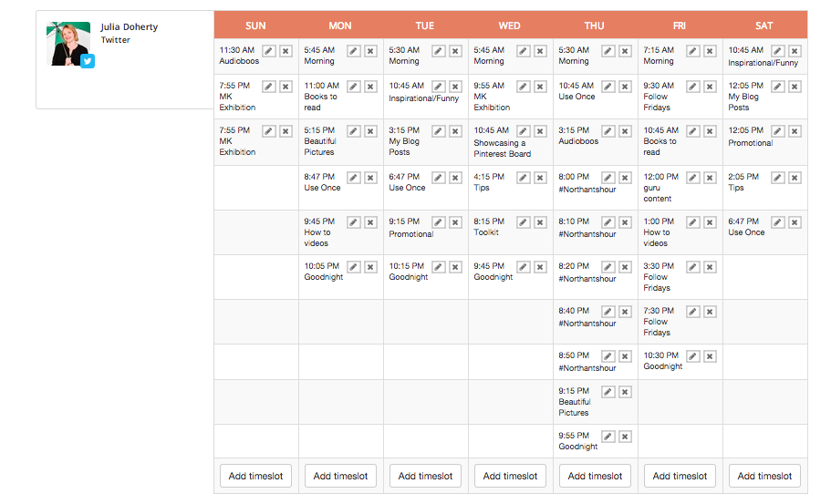Delete Wednesday Showcasing a Pinterest Board slot

tap(540, 130)
